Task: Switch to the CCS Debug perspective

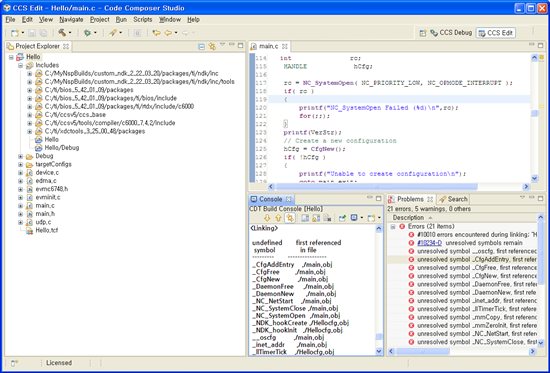Action: coord(451,33)
